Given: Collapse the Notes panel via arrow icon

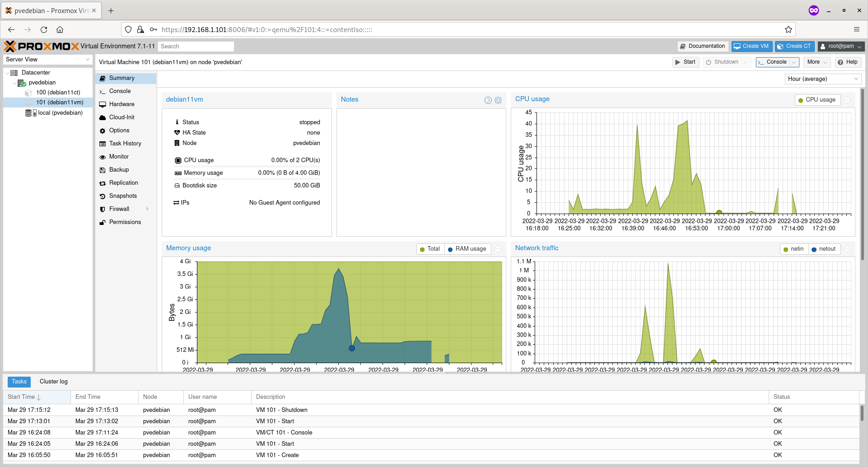Looking at the screenshot, I should coord(488,100).
